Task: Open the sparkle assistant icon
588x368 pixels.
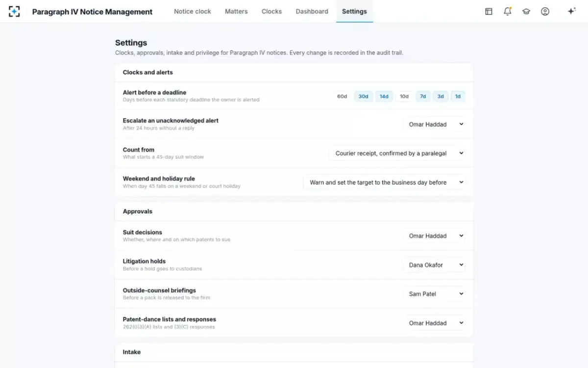Action: (571, 11)
